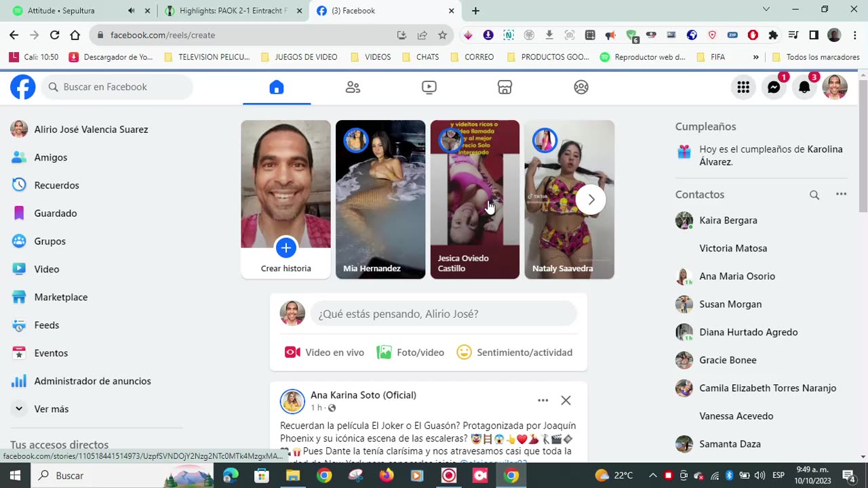This screenshot has width=868, height=488.
Task: Open the VIDEOS bookmark folder
Action: [x=371, y=57]
